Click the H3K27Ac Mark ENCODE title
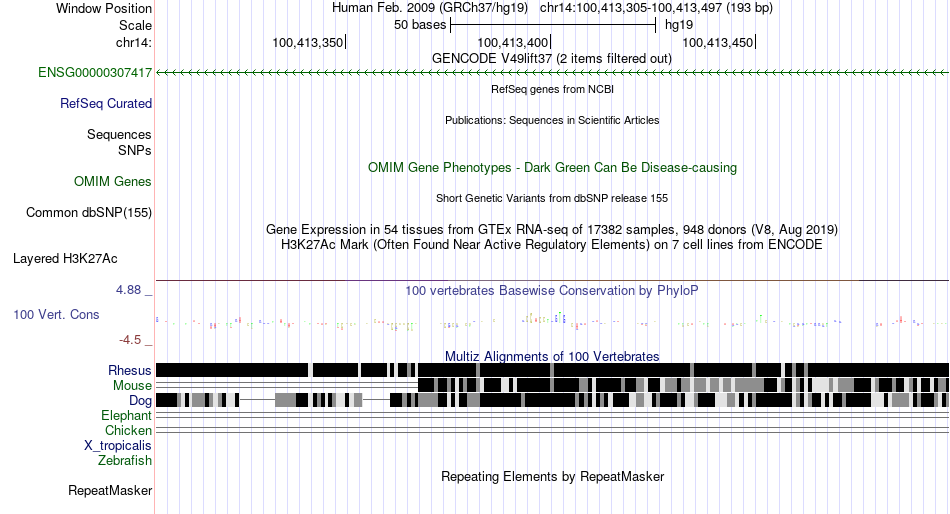The height and width of the screenshot is (514, 950). click(x=552, y=245)
